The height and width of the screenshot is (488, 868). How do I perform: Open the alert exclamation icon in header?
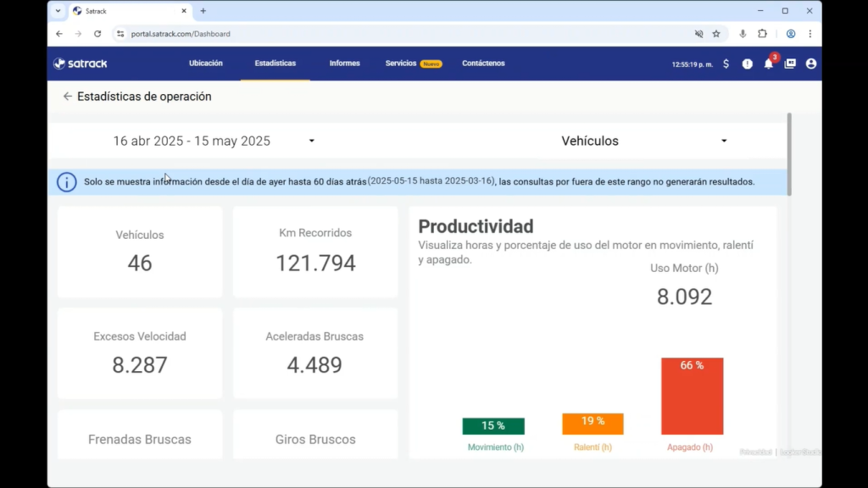click(x=748, y=64)
